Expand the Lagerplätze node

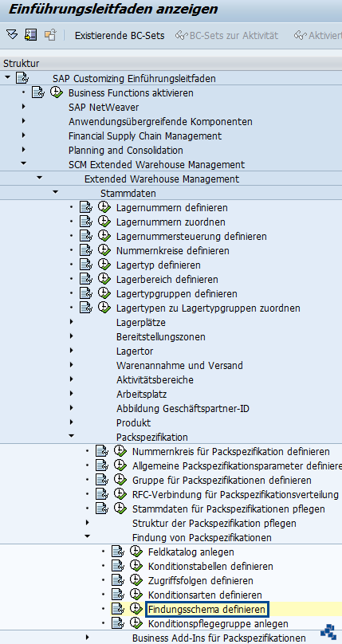(72, 321)
